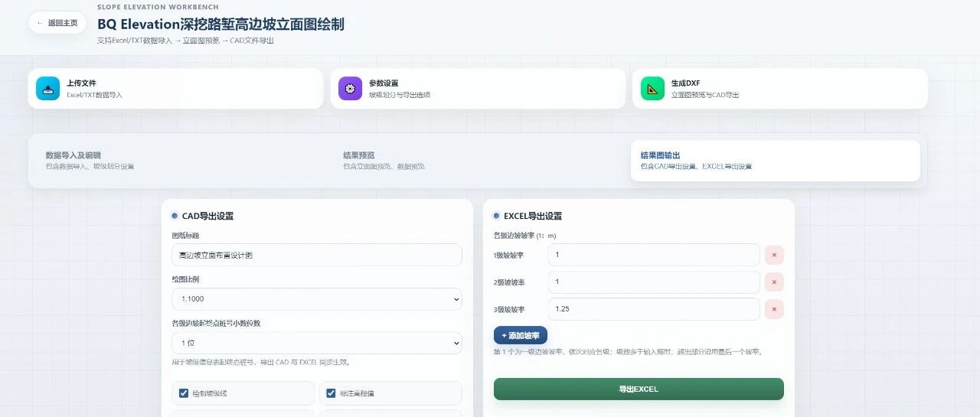Click the purple parameter settings gear icon

350,88
